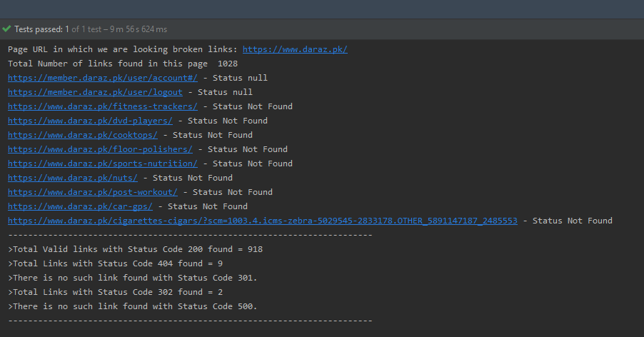Image resolution: width=644 pixels, height=337 pixels.
Task: Follow the nuts category link
Action: 73,178
